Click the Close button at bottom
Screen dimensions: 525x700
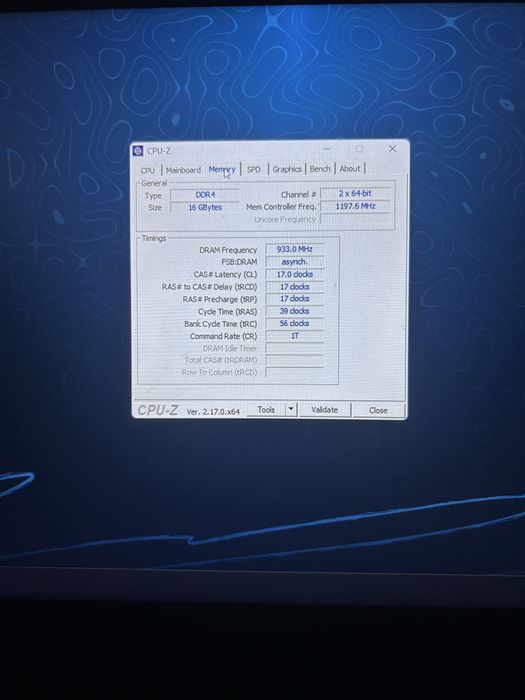pos(378,410)
